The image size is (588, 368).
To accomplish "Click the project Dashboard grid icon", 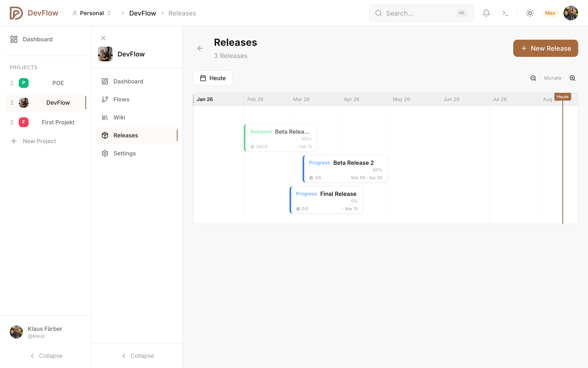I will 105,81.
